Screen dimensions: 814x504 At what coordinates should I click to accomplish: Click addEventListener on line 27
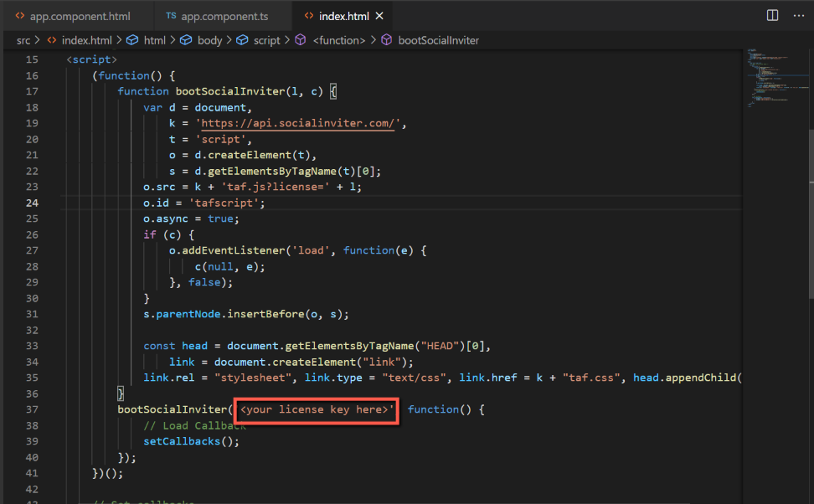[234, 250]
